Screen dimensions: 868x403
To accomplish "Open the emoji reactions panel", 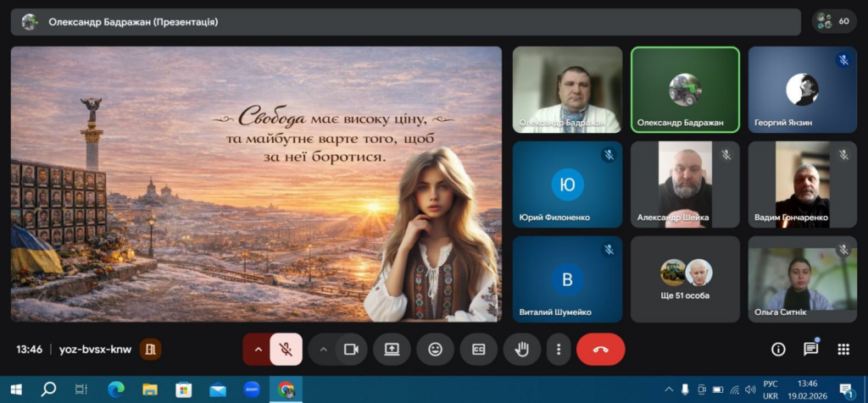I will click(x=436, y=349).
